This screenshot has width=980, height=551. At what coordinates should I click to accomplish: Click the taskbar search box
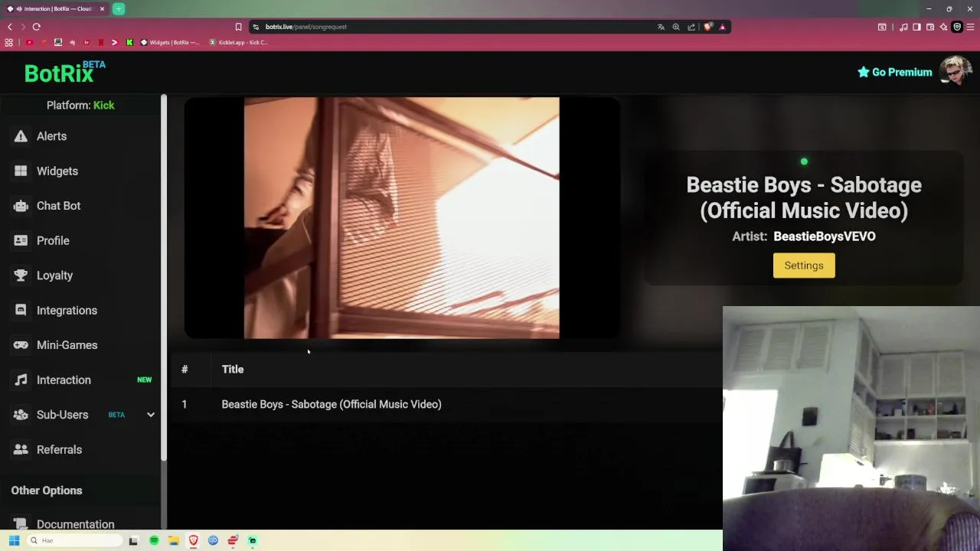coord(74,540)
